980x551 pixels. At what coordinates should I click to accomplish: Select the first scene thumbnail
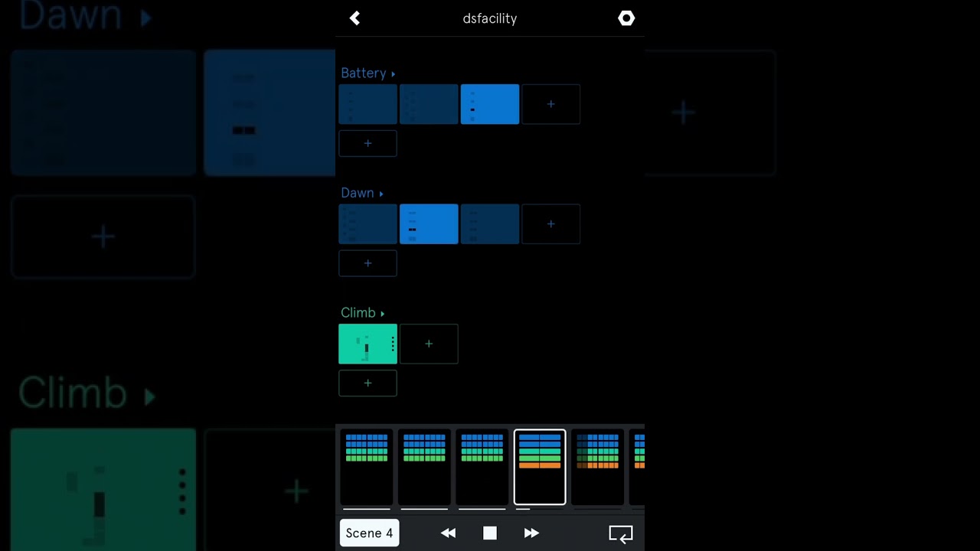[367, 467]
